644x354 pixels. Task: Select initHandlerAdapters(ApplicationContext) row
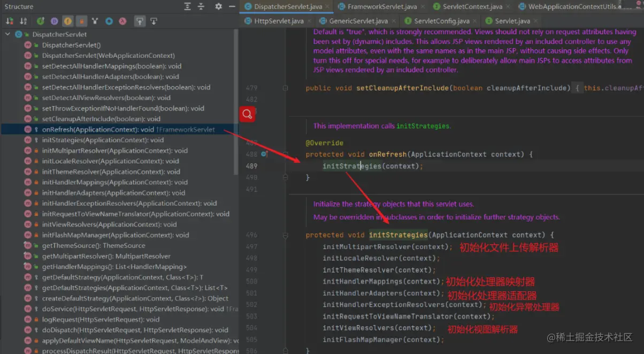click(118, 193)
